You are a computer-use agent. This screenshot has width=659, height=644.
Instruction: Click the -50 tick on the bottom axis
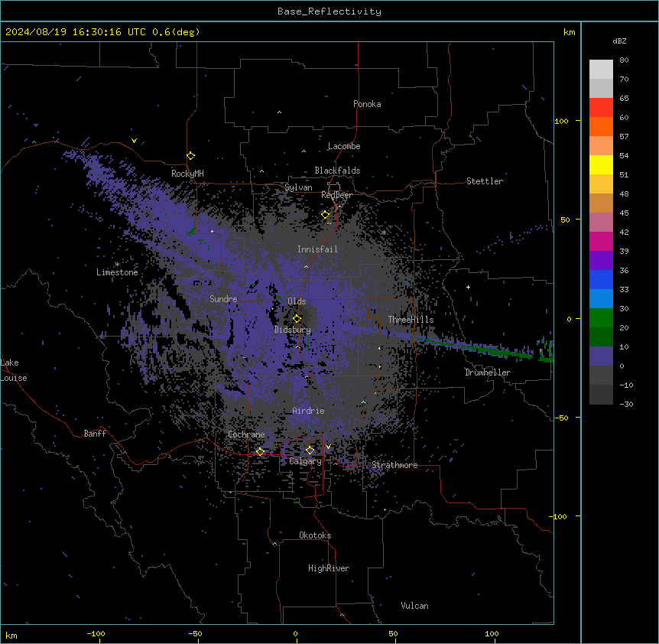point(195,633)
